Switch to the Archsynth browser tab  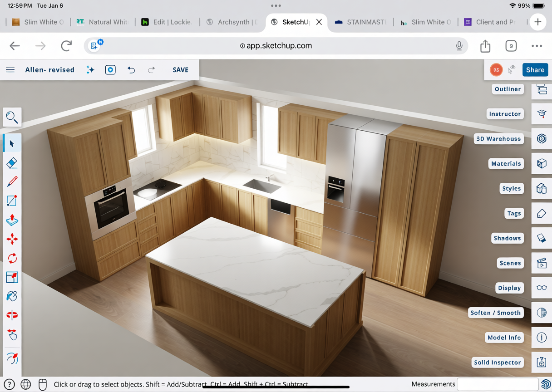click(232, 22)
